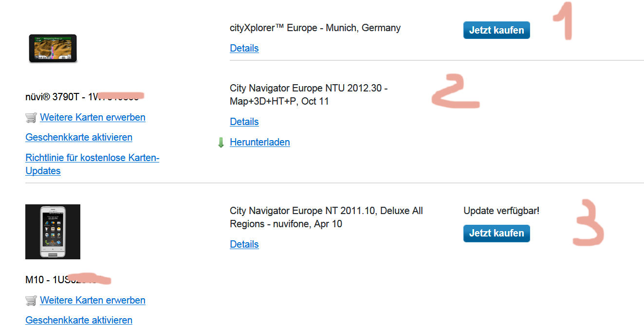Click the shopping cart icon under nüvi 3790T
Image resolution: width=644 pixels, height=325 pixels.
click(31, 117)
